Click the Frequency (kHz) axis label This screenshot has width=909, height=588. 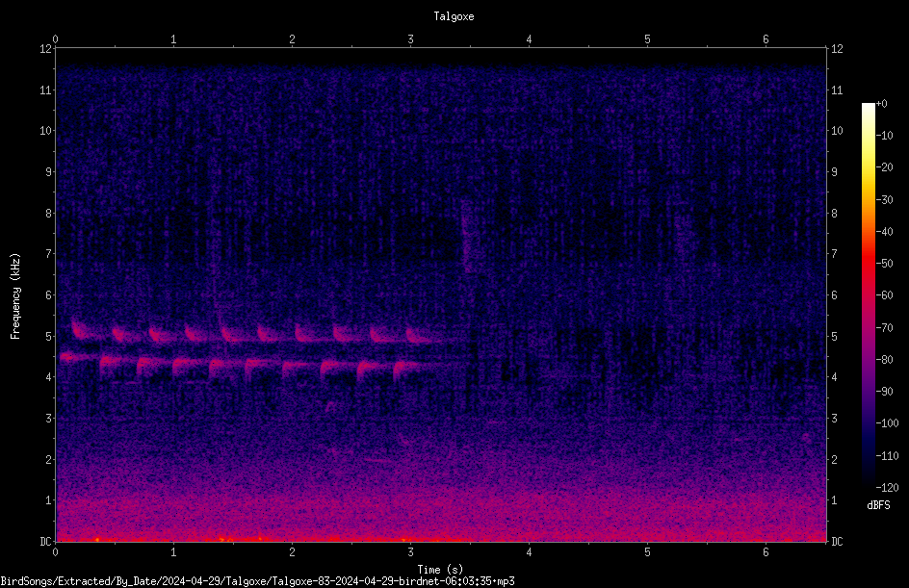[x=15, y=295]
